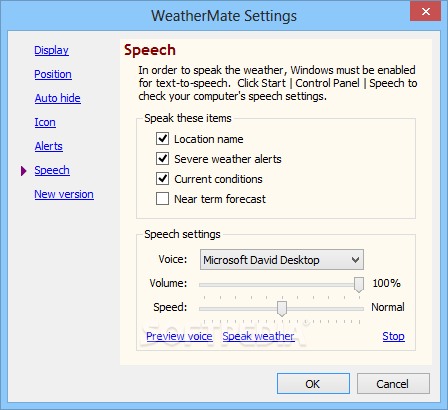This screenshot has height=410, width=448.
Task: Click the Speak weather link
Action: click(258, 336)
